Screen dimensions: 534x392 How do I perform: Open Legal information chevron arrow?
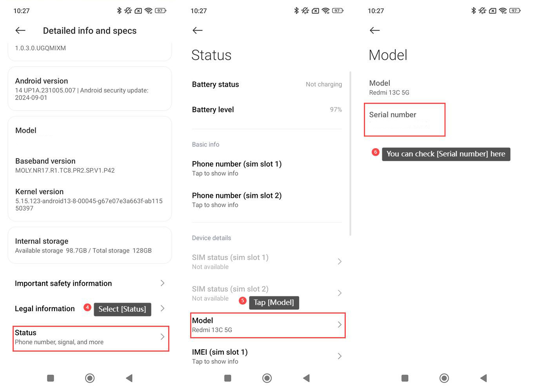[x=162, y=309]
